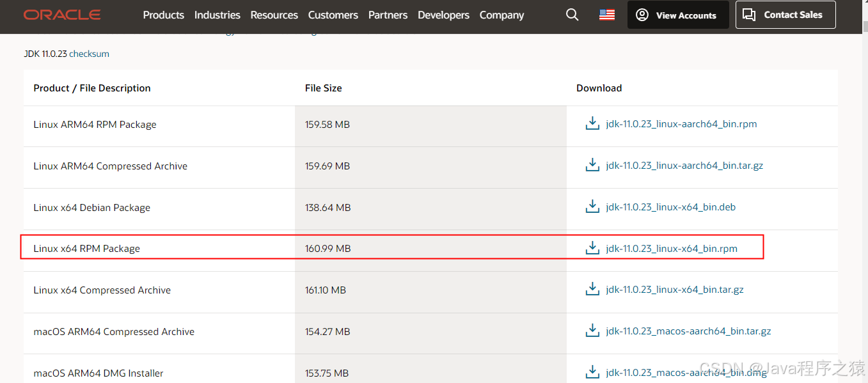The image size is (868, 383).
Task: Open the search magnifier icon
Action: 572,15
